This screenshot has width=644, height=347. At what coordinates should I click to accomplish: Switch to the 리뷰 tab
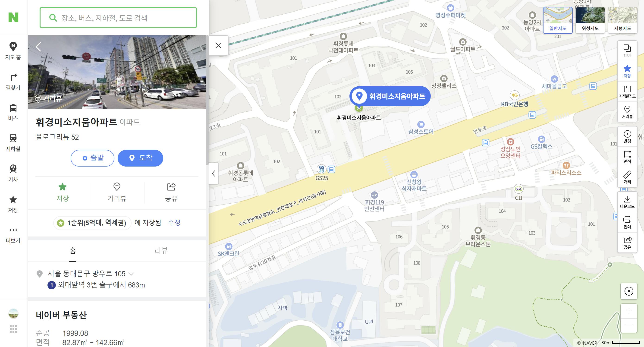coord(161,250)
